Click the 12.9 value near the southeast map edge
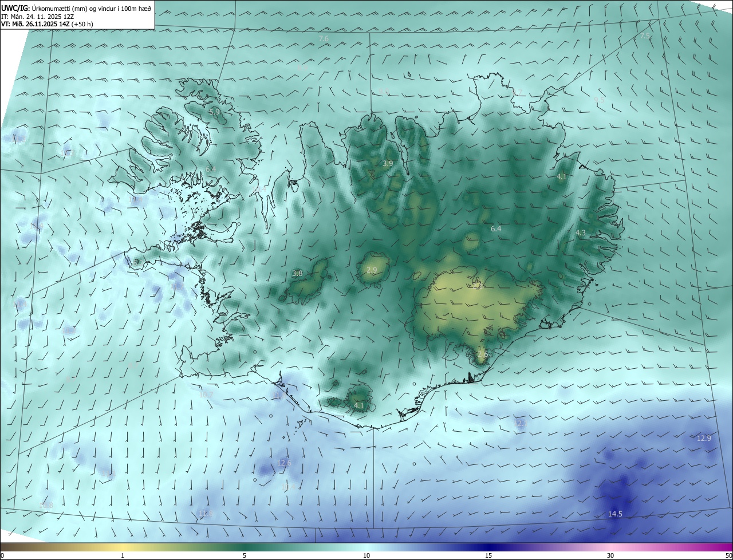733x560 pixels. [704, 438]
